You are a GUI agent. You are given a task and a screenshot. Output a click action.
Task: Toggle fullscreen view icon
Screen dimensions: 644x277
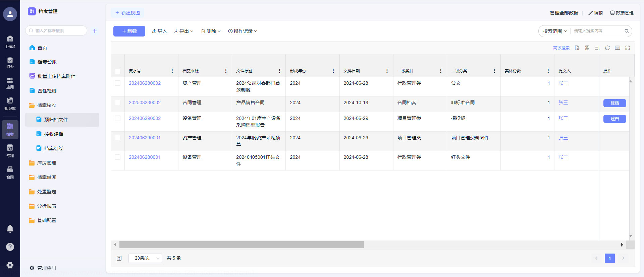(x=627, y=48)
